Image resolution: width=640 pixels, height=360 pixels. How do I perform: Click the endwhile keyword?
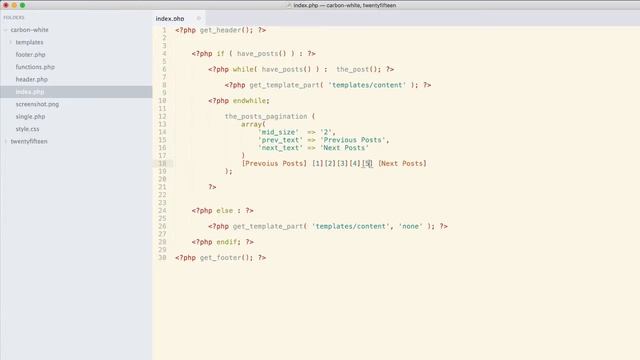249,100
